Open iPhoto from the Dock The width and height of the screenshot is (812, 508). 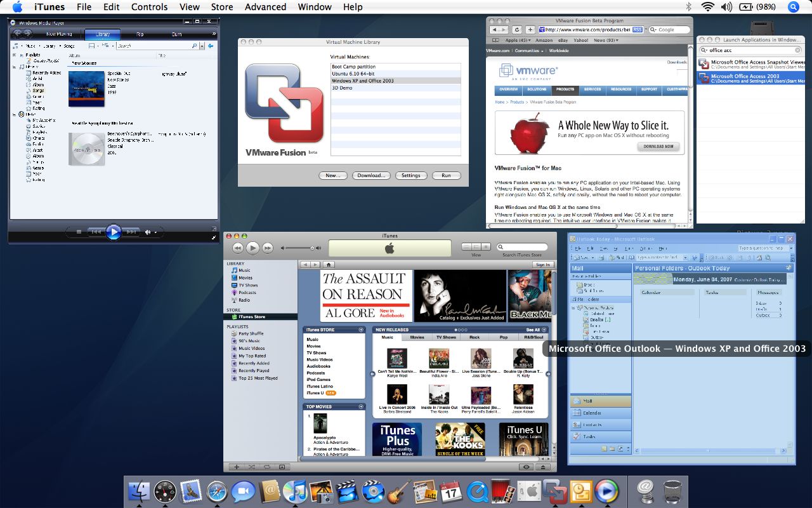(321, 491)
